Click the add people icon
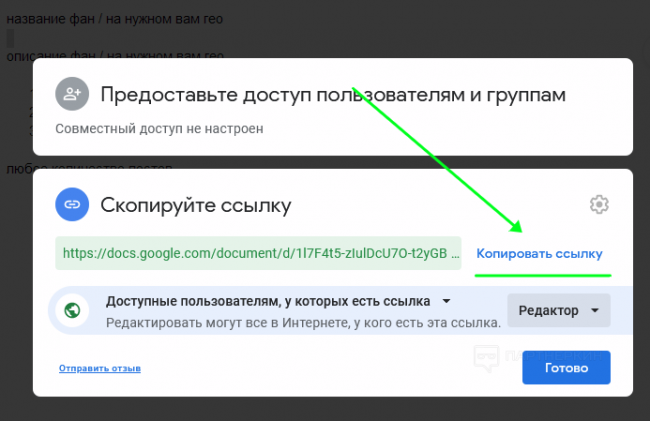 [x=72, y=94]
